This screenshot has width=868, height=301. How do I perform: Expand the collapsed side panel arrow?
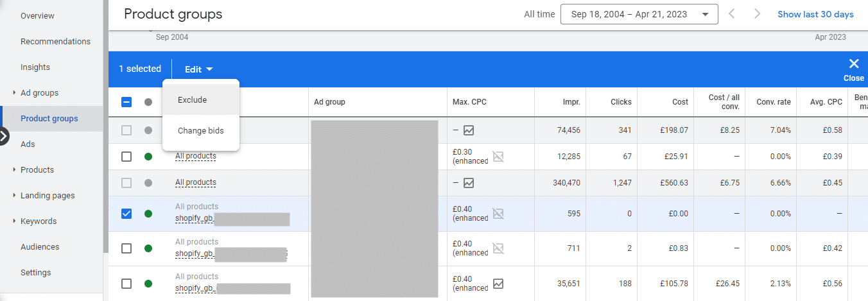(x=4, y=136)
